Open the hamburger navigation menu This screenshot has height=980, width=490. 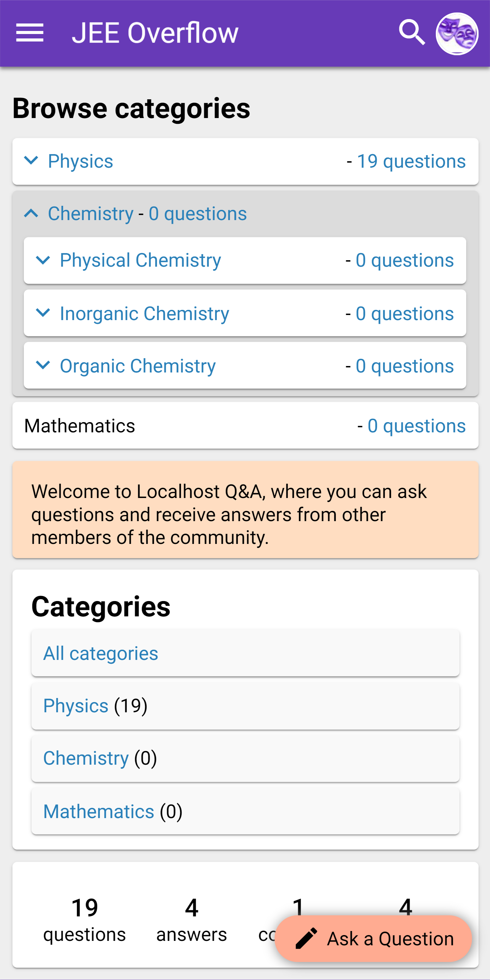[30, 33]
